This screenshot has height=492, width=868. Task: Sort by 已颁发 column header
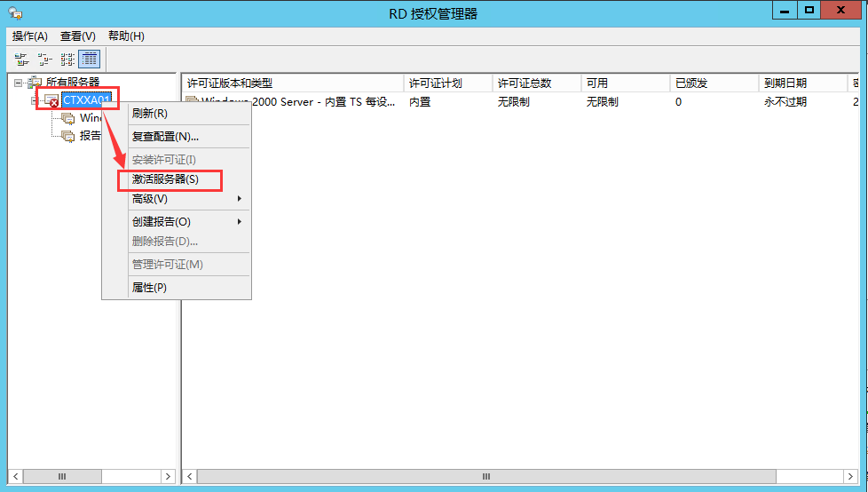point(714,83)
